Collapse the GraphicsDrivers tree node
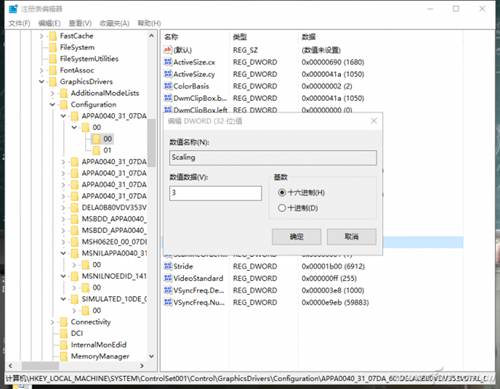This screenshot has width=500, height=389. click(x=42, y=82)
